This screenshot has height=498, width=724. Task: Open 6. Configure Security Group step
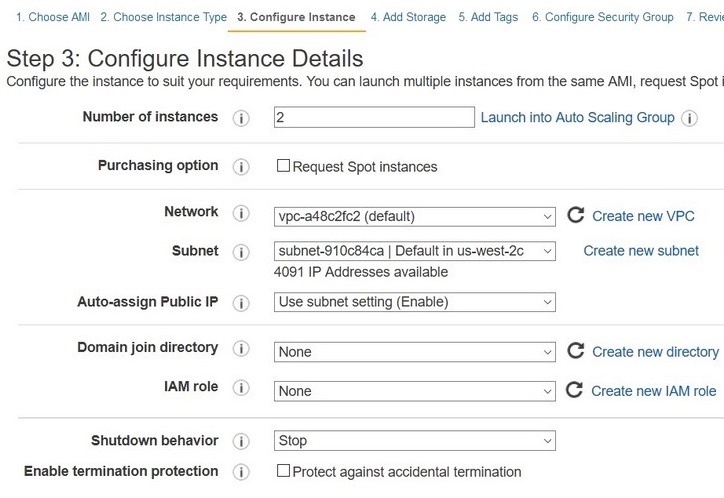point(603,17)
